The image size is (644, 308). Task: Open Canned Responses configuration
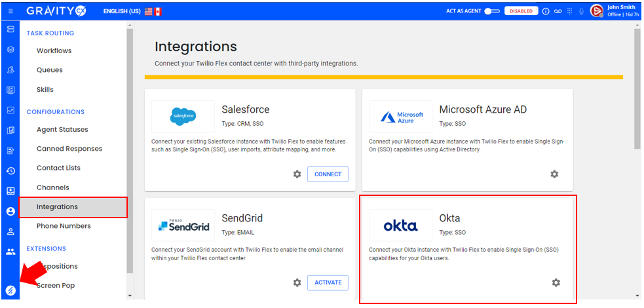click(x=69, y=149)
